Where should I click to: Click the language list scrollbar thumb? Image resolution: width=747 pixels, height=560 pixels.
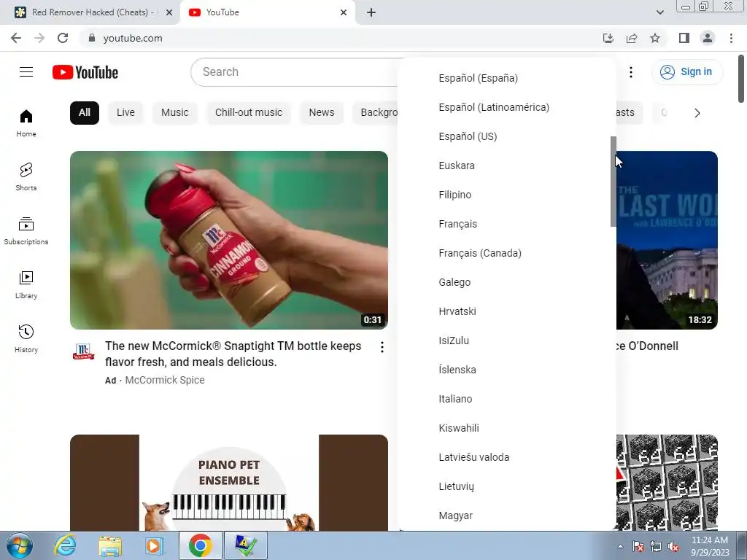[x=613, y=182]
